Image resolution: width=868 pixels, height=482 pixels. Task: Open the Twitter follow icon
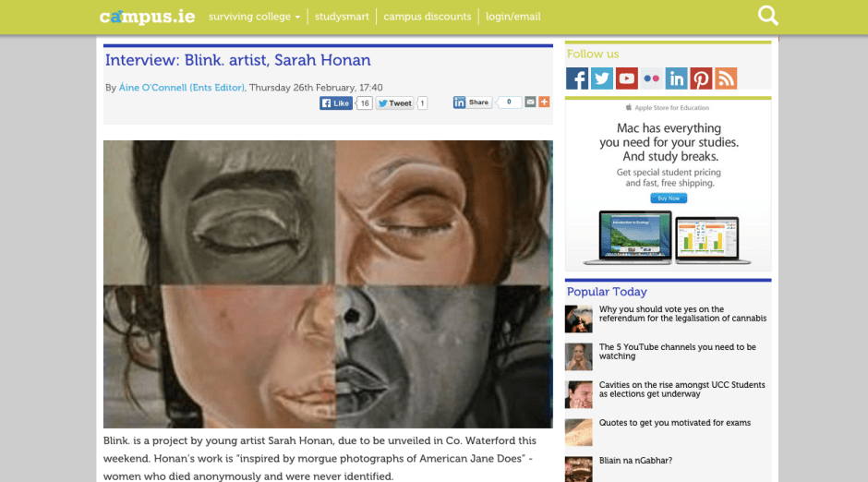click(602, 78)
